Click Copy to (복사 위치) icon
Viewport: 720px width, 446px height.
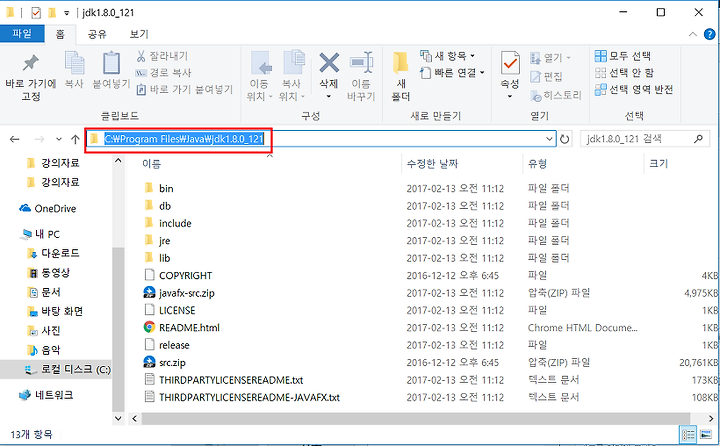[293, 62]
